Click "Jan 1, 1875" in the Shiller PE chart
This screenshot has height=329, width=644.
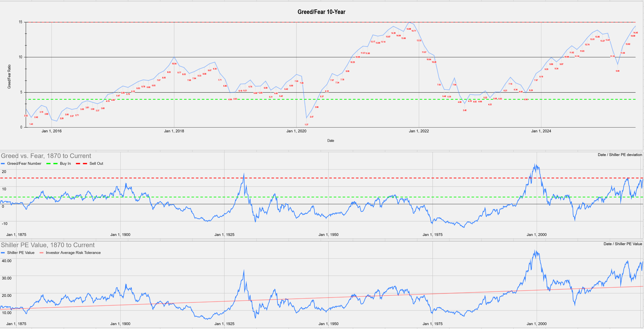[x=16, y=324]
